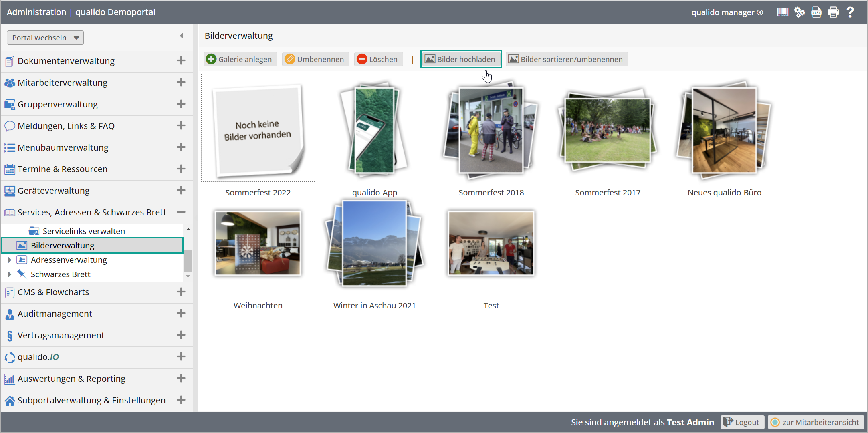The height and width of the screenshot is (433, 868).
Task: Open the Vertragsmanagement menu section
Action: point(97,336)
